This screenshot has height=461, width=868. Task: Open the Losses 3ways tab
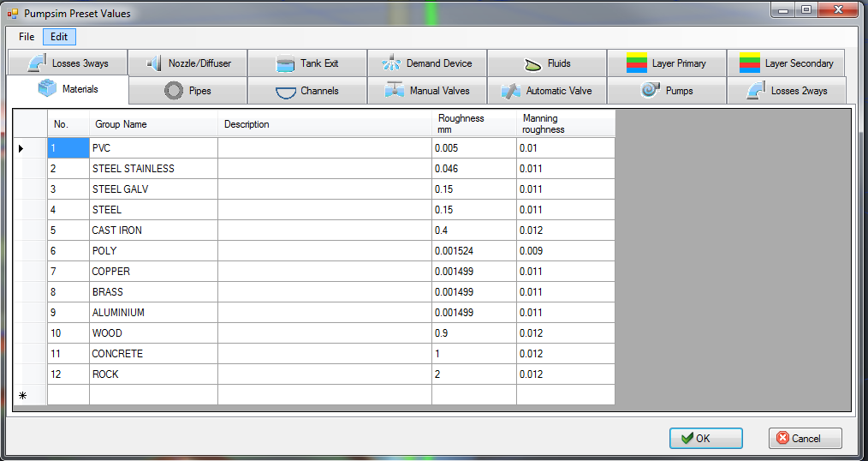tap(68, 63)
